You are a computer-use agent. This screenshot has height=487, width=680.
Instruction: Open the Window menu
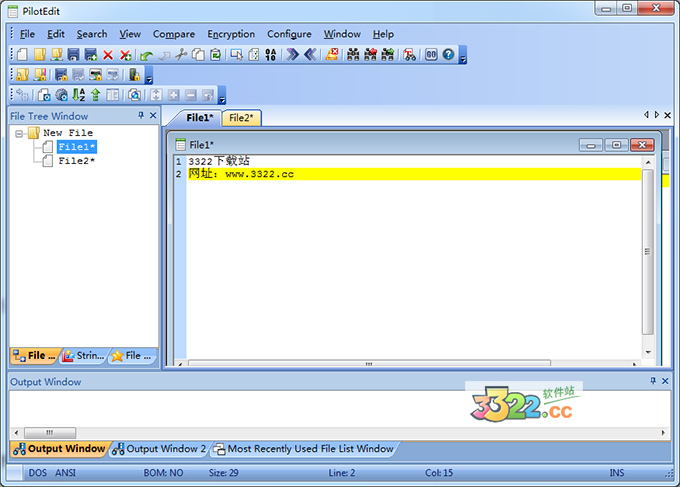[342, 34]
